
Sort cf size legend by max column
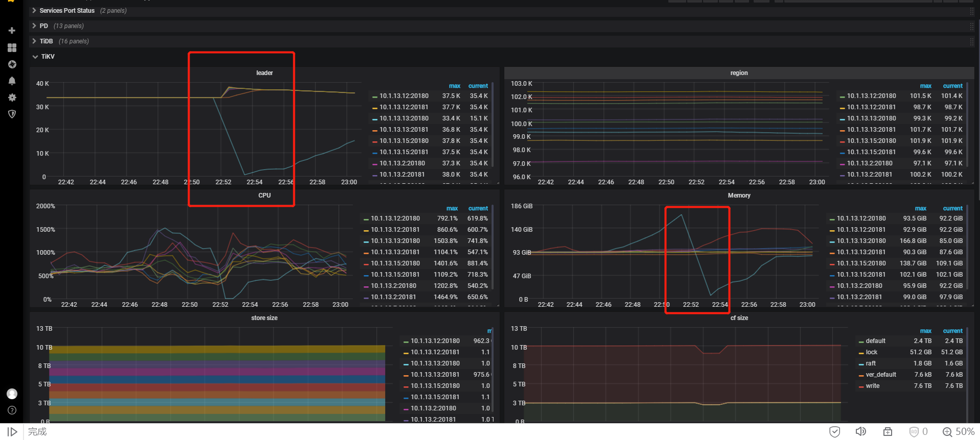(x=925, y=331)
